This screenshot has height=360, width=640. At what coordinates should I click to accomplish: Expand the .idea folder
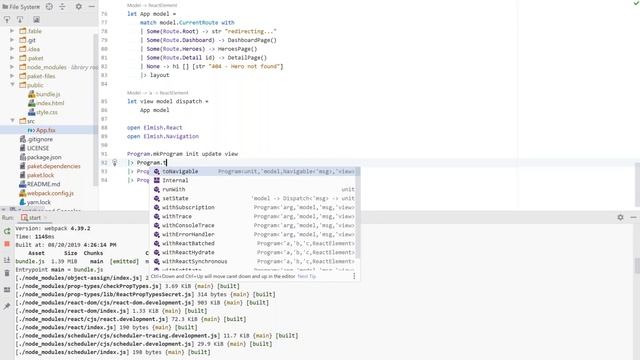[12, 49]
